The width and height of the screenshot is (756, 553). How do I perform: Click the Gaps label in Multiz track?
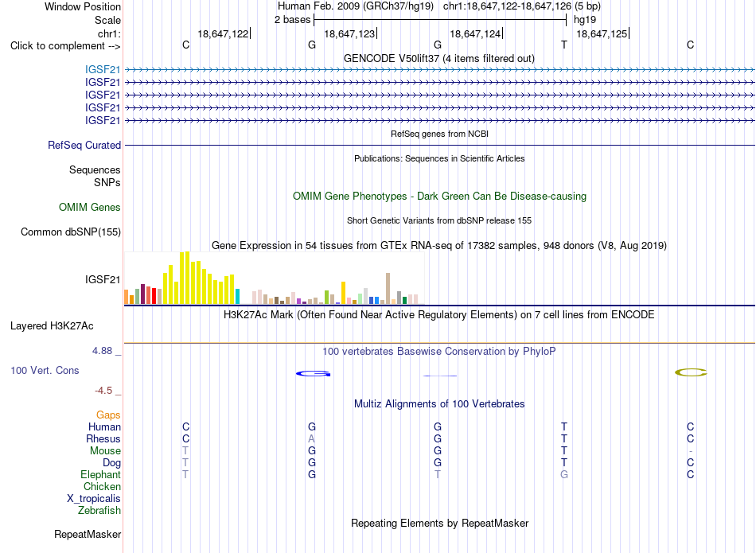click(108, 415)
